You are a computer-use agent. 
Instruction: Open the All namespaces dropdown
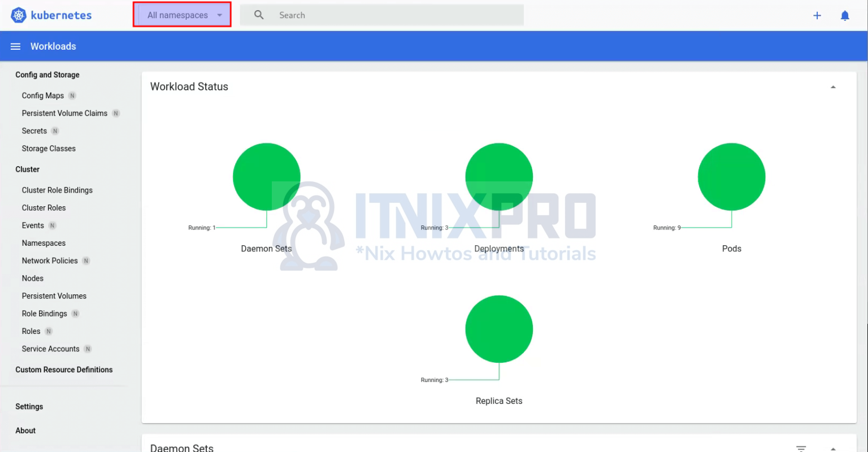(182, 15)
